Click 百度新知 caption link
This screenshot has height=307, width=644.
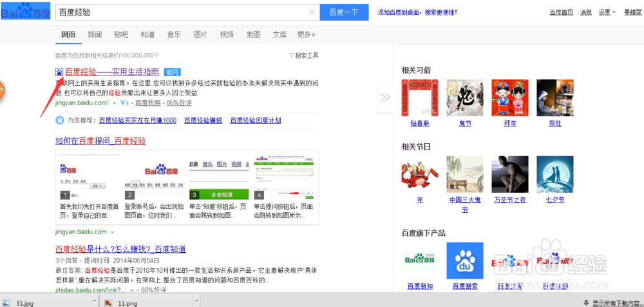[420, 286]
